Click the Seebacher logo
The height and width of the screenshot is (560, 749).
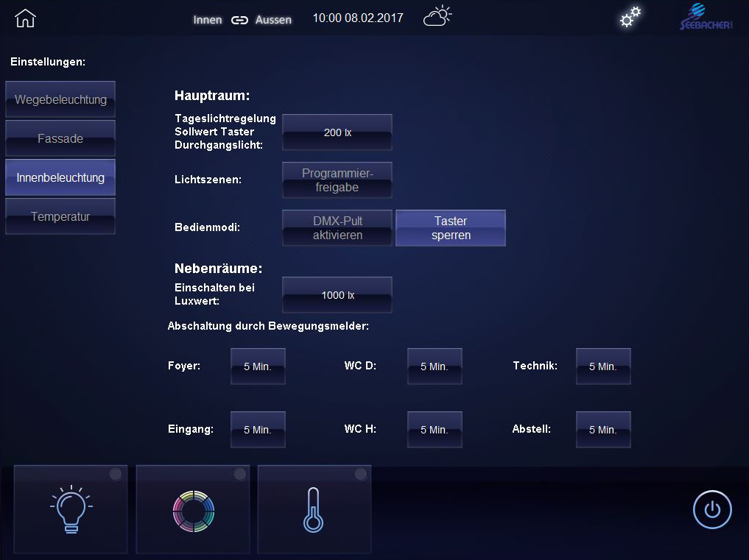pyautogui.click(x=706, y=18)
